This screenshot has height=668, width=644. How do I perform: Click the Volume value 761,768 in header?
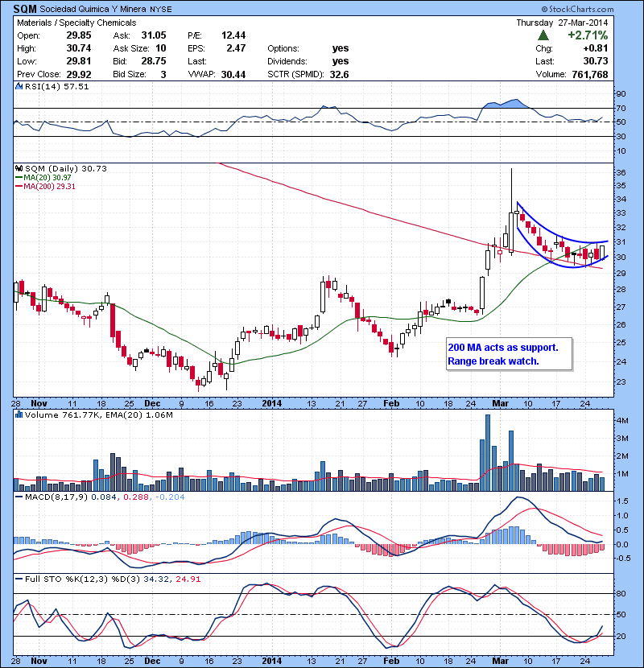590,74
